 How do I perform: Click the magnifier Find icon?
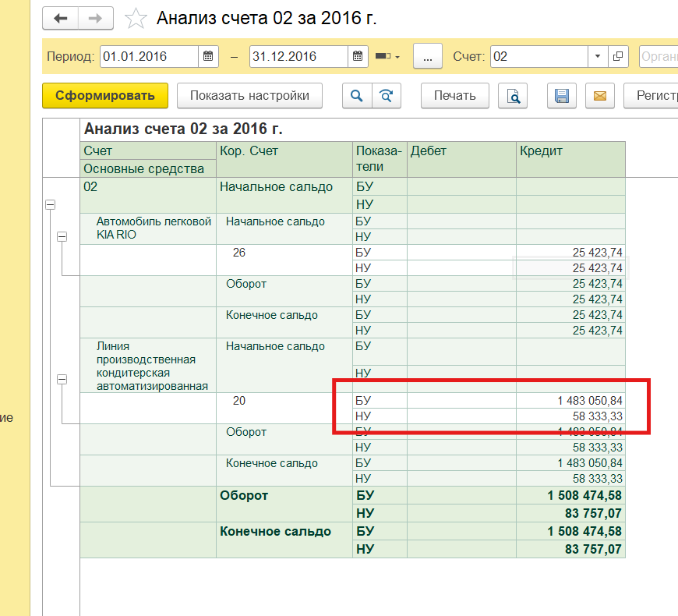coord(357,96)
